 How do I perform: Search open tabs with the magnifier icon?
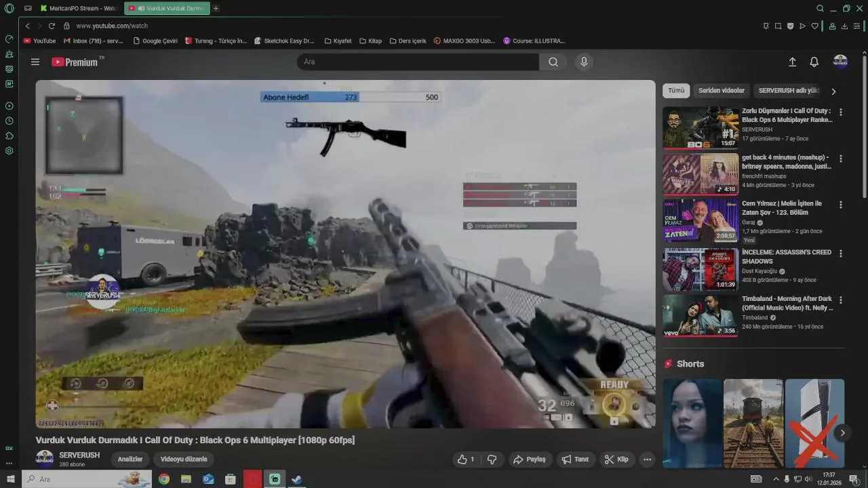pos(820,8)
